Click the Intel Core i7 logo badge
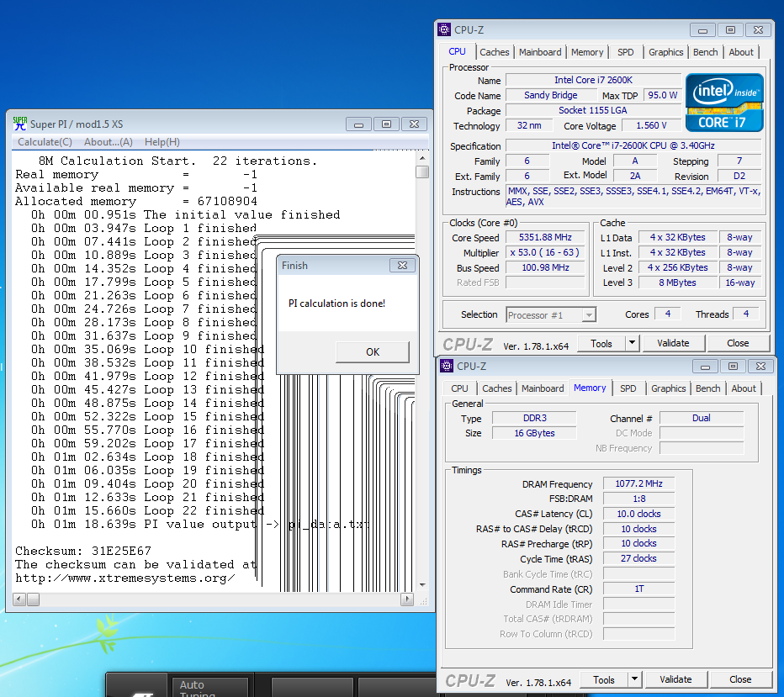Screen dimensions: 784x697 pyautogui.click(x=724, y=103)
